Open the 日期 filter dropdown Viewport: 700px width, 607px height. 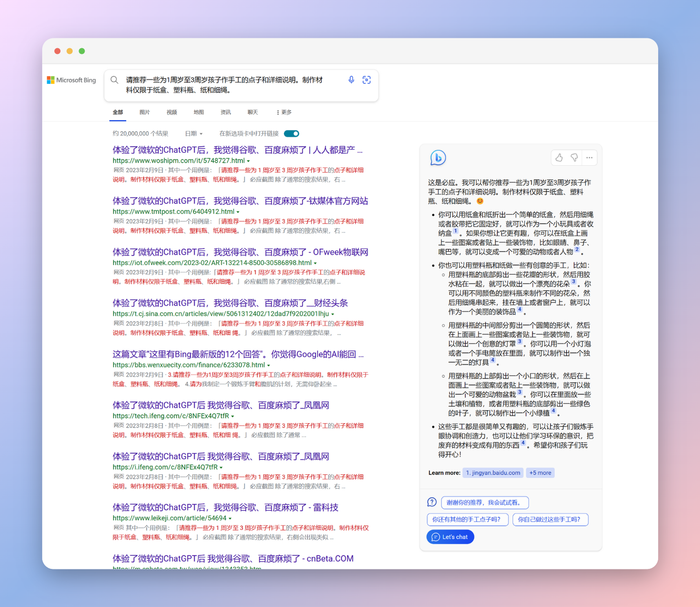point(194,133)
